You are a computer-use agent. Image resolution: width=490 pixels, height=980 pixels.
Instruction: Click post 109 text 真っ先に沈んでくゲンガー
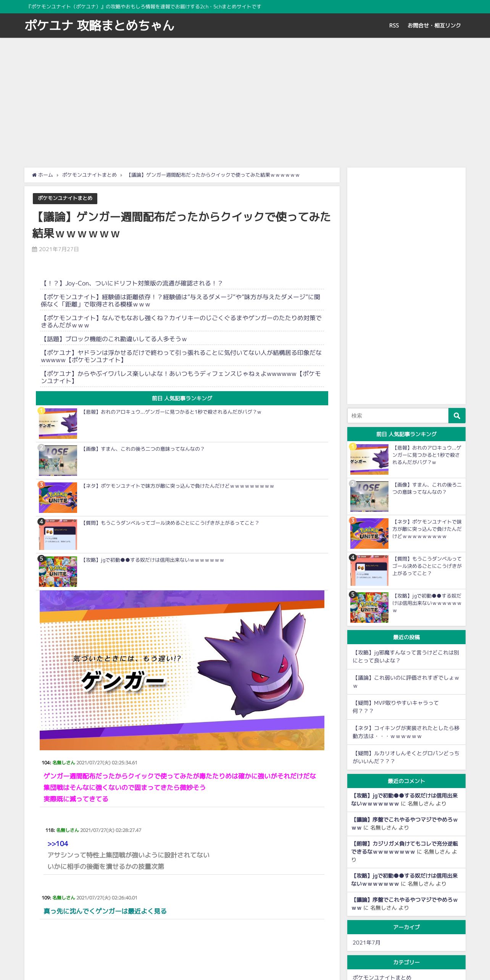coord(105,911)
